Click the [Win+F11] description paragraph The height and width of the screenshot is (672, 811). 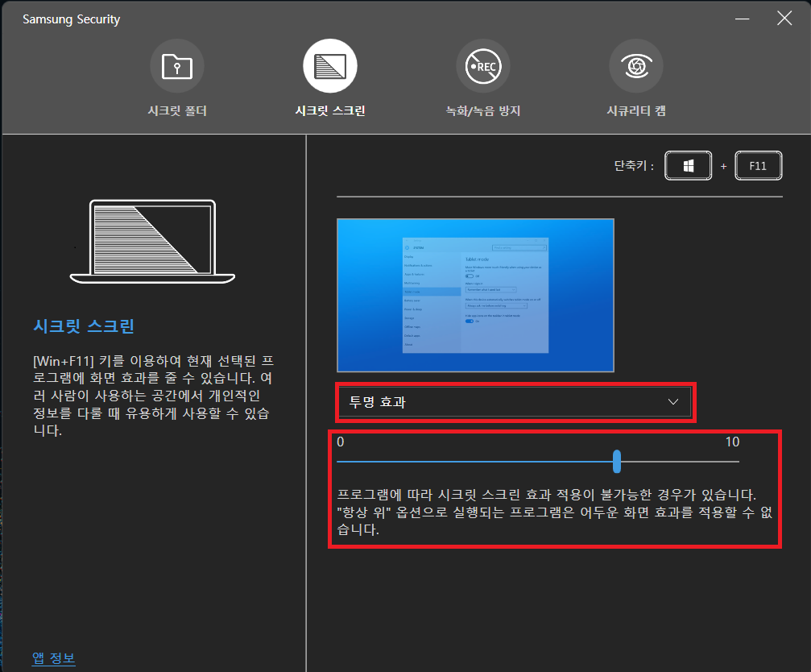click(x=153, y=396)
